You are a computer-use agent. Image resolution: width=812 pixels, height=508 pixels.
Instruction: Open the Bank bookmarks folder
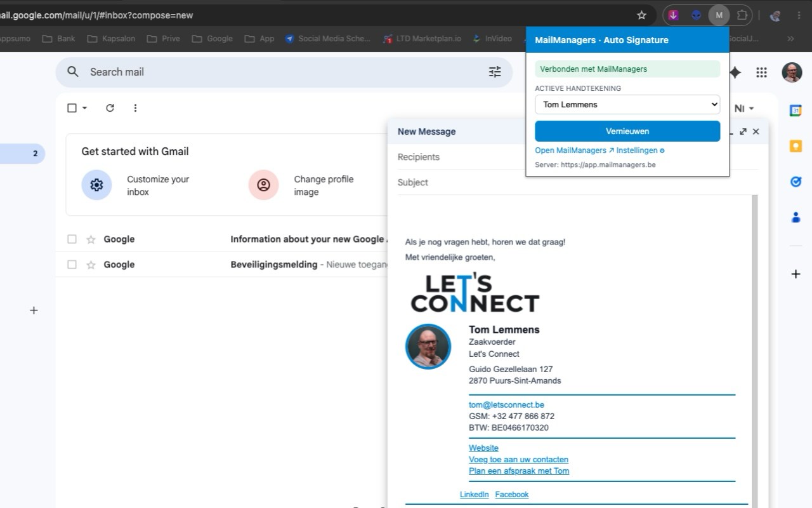point(58,39)
